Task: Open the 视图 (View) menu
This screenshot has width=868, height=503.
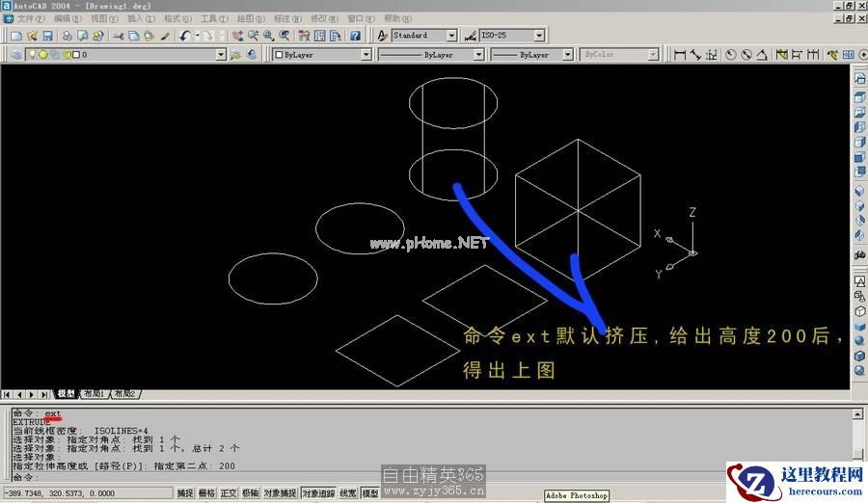Action: coord(104,19)
